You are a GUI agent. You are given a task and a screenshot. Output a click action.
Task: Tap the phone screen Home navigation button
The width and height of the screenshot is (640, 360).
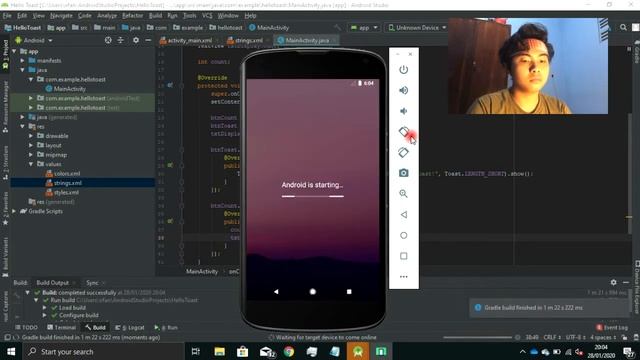(x=313, y=291)
